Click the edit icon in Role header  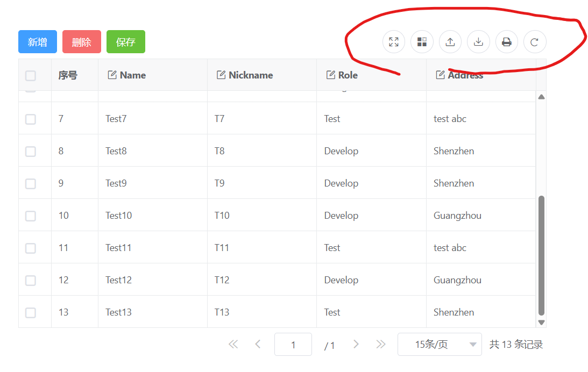click(x=330, y=75)
